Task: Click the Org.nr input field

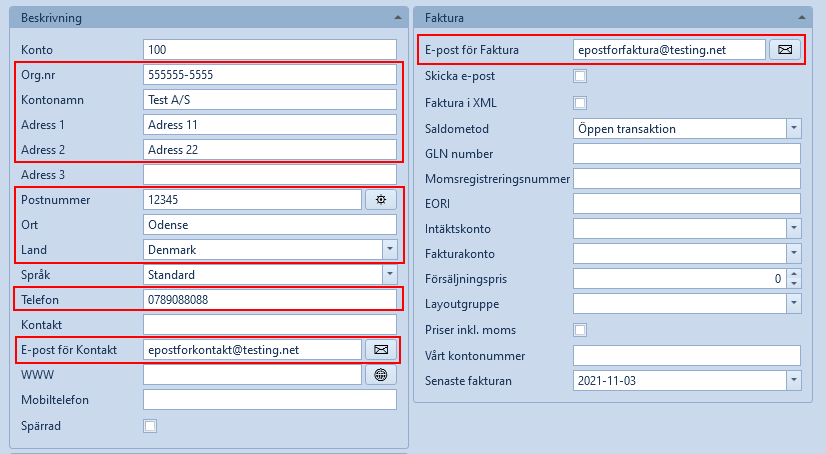Action: [x=270, y=75]
